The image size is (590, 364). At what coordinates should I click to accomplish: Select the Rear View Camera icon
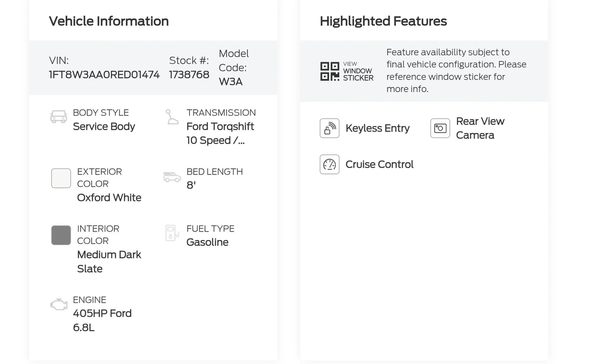[440, 128]
